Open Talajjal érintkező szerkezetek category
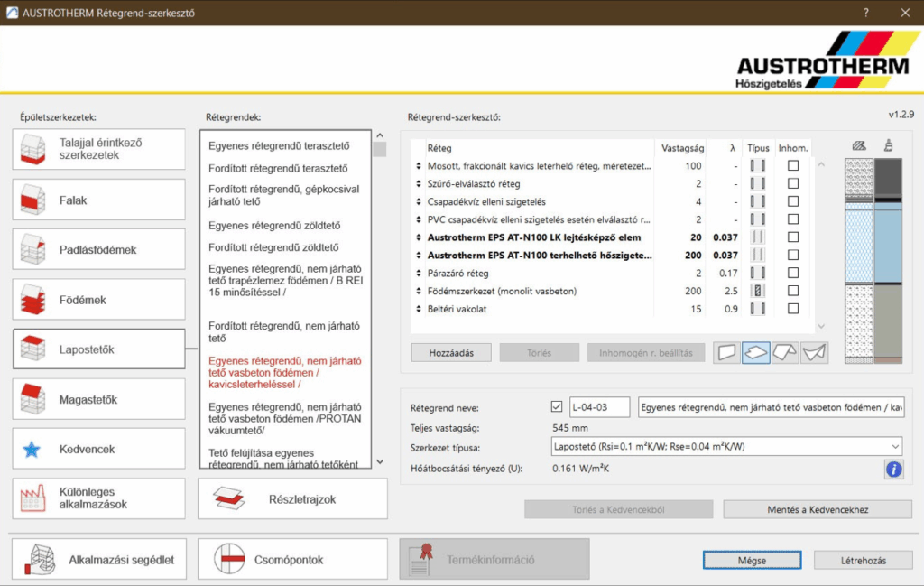Image resolution: width=924 pixels, height=586 pixels. point(99,149)
